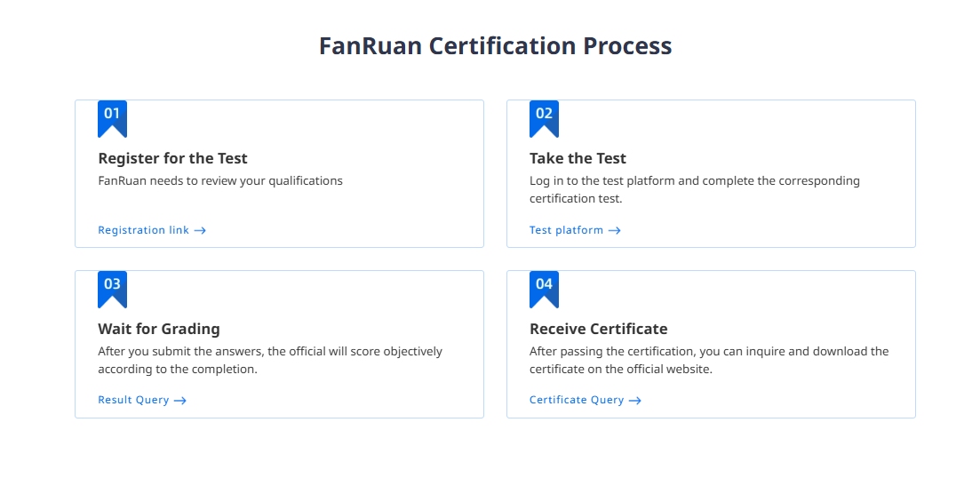Viewport: 980px width, 486px height.
Task: Click the FanRuan Certification Process title
Action: tap(495, 46)
